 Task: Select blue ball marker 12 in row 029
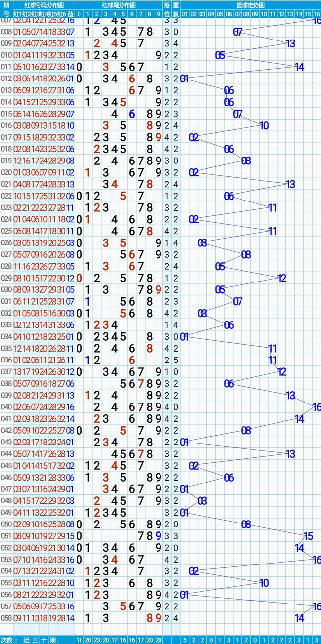tap(281, 278)
